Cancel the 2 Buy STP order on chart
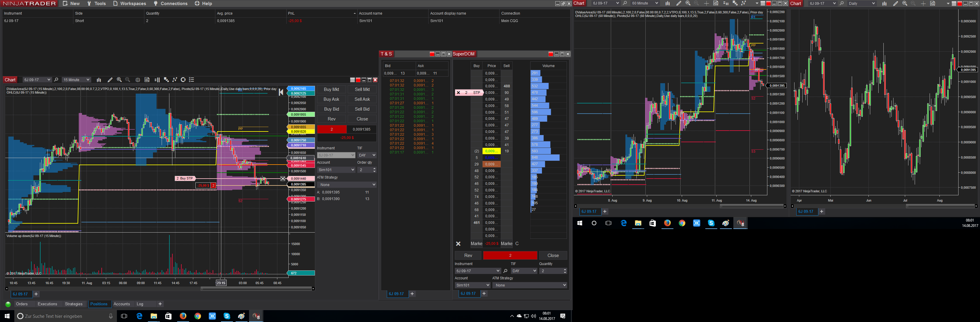 tap(283, 178)
